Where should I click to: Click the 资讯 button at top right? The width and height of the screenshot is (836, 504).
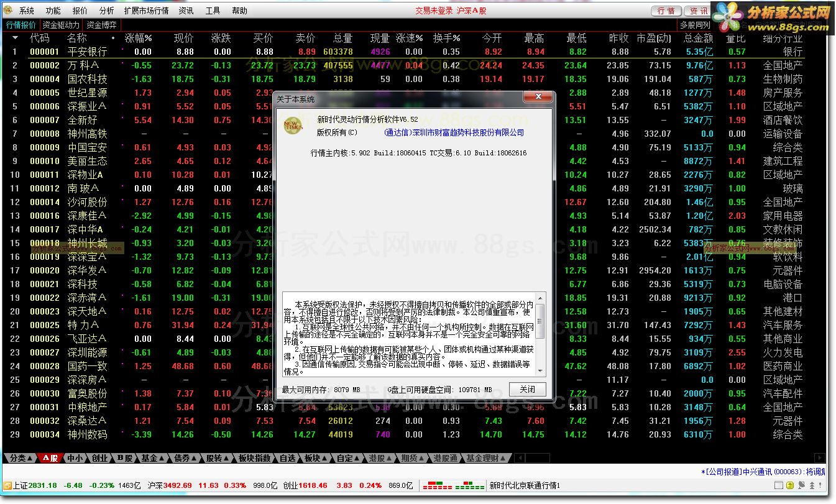coord(698,11)
